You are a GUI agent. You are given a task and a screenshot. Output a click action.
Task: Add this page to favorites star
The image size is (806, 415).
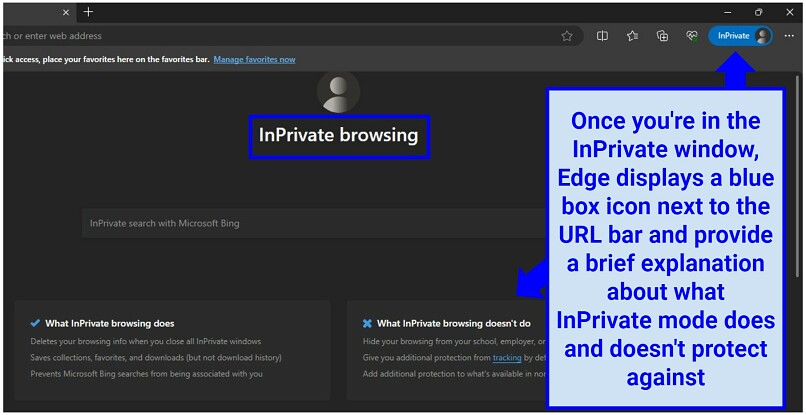(x=567, y=36)
